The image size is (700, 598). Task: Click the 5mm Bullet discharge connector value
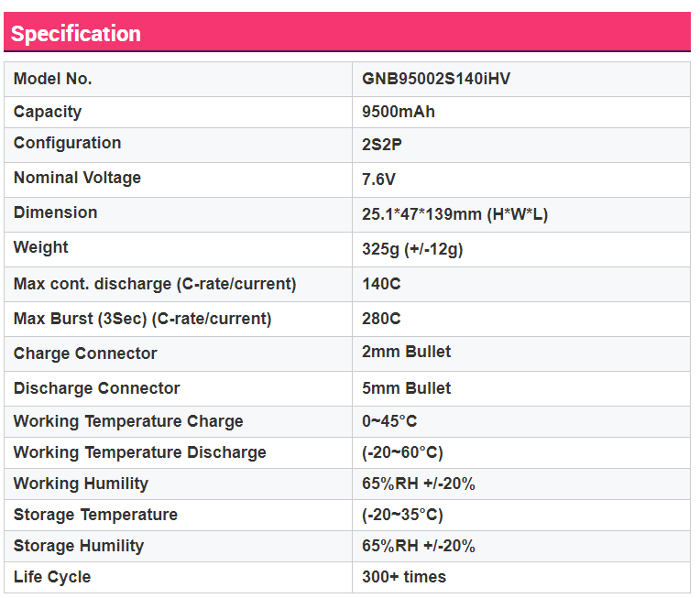pos(406,388)
